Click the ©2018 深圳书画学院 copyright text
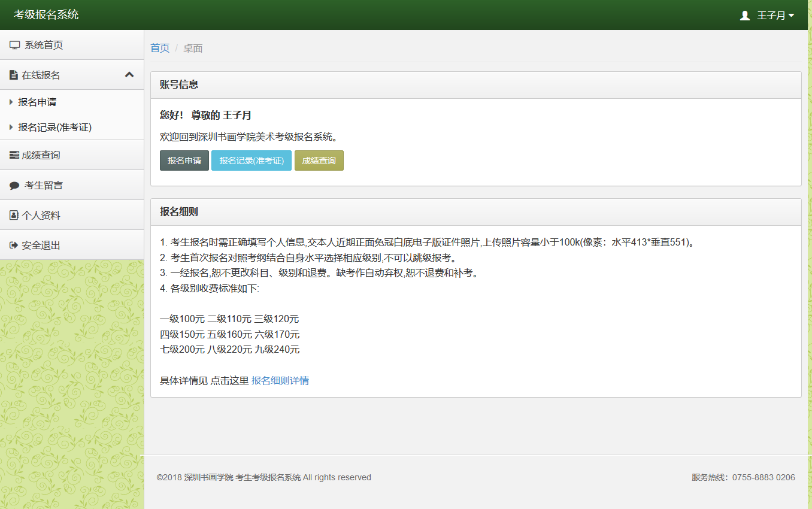The width and height of the screenshot is (812, 509). pyautogui.click(x=264, y=478)
